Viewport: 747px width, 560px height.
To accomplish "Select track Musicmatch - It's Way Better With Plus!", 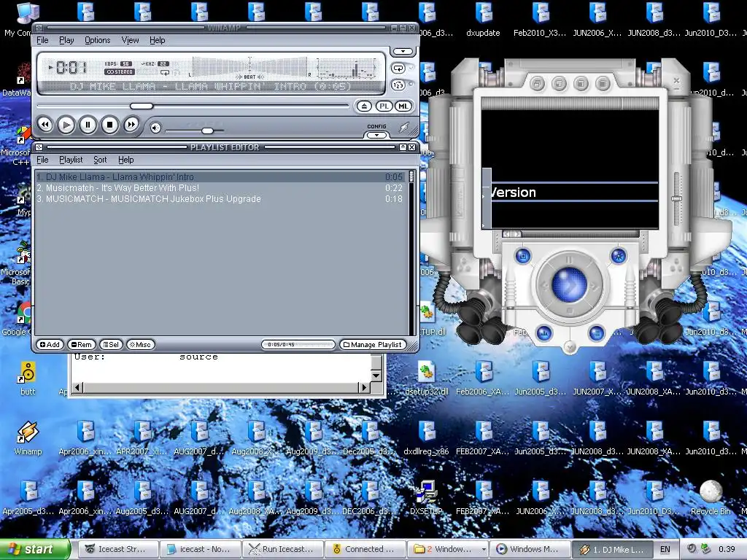I will tap(220, 188).
